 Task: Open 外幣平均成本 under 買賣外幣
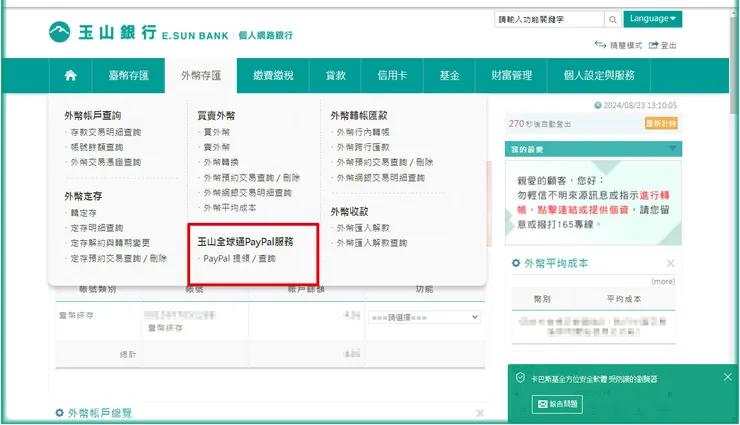click(230, 208)
